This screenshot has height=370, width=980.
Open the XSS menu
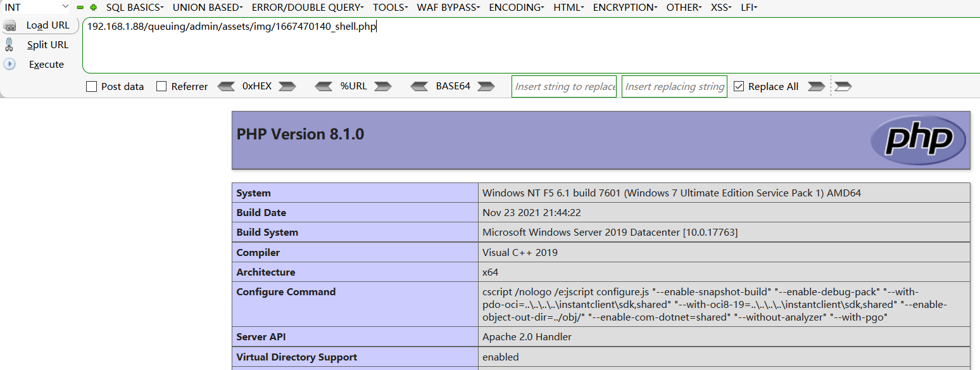[x=721, y=8]
